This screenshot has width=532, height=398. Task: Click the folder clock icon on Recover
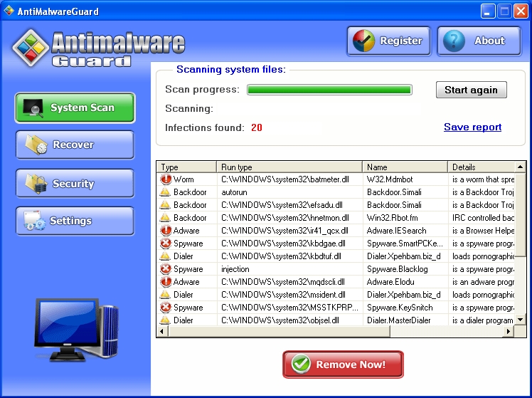click(x=36, y=145)
